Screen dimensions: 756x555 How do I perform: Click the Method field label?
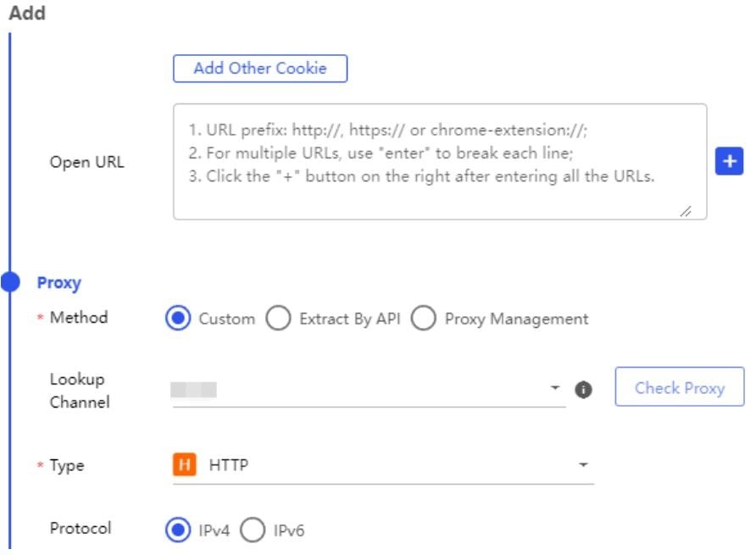coord(79,317)
